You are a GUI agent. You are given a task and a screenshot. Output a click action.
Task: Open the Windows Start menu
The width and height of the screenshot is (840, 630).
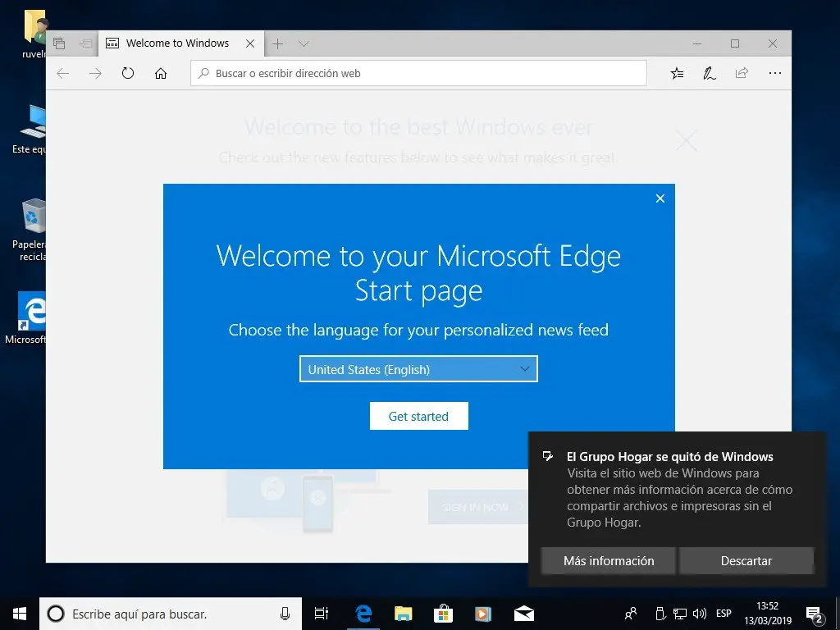pyautogui.click(x=20, y=614)
